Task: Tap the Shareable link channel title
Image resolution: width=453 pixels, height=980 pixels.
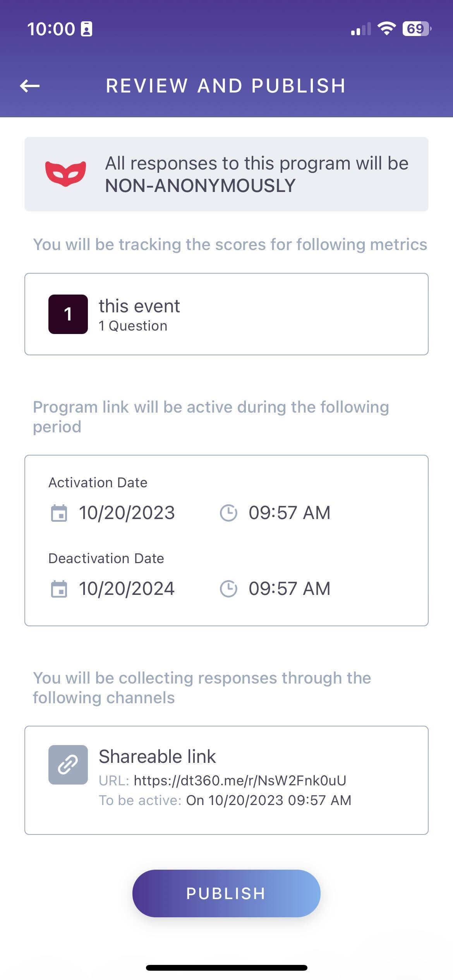Action: 157,756
